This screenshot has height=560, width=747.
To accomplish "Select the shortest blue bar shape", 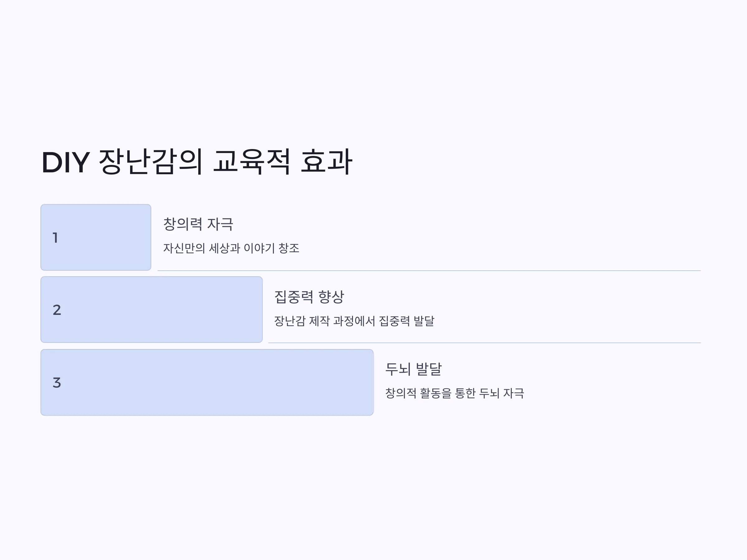I will click(x=96, y=237).
